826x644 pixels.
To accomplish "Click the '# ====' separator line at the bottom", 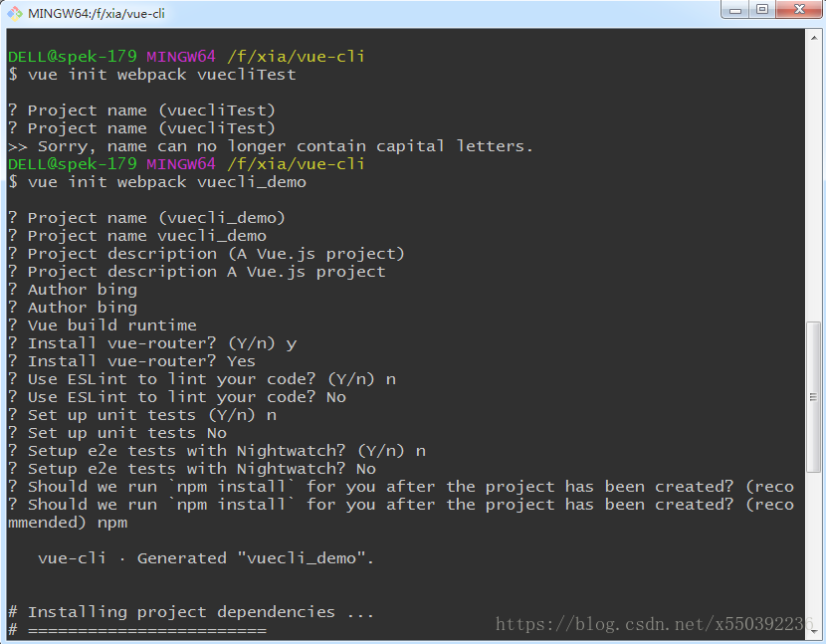I will pyautogui.click(x=137, y=630).
